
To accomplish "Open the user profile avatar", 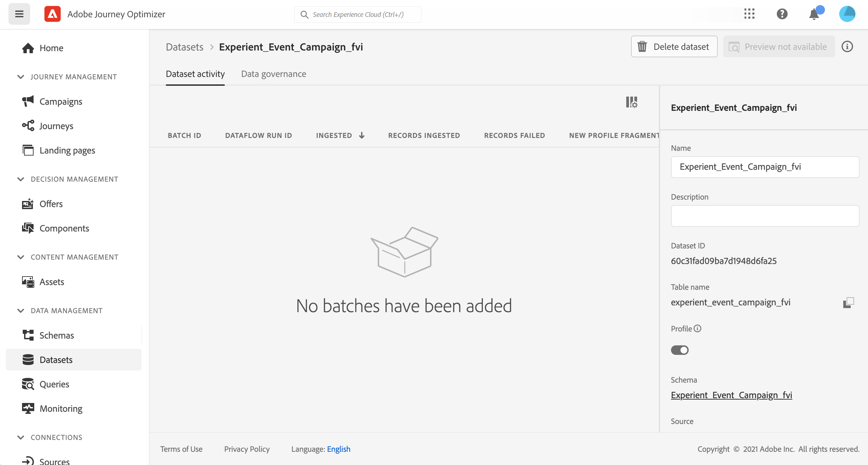I will (x=847, y=14).
